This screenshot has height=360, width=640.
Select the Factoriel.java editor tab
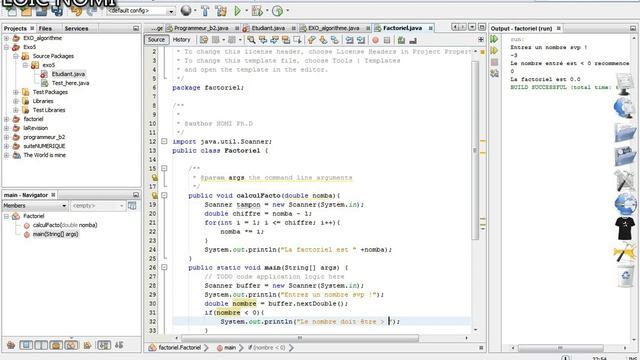pyautogui.click(x=402, y=28)
